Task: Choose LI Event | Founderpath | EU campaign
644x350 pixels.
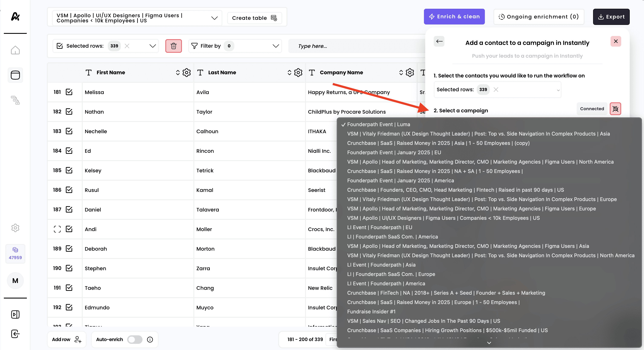Action: click(379, 227)
